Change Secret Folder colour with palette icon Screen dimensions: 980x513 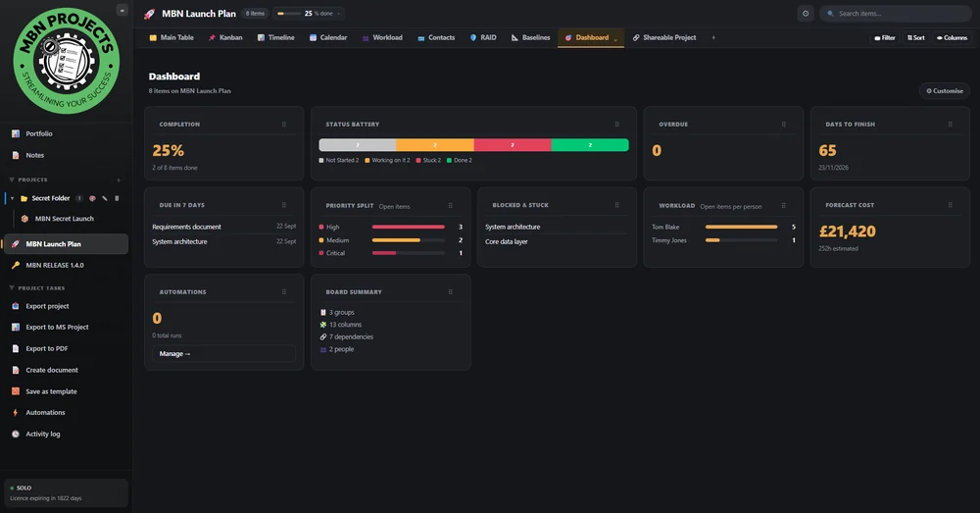(x=92, y=198)
